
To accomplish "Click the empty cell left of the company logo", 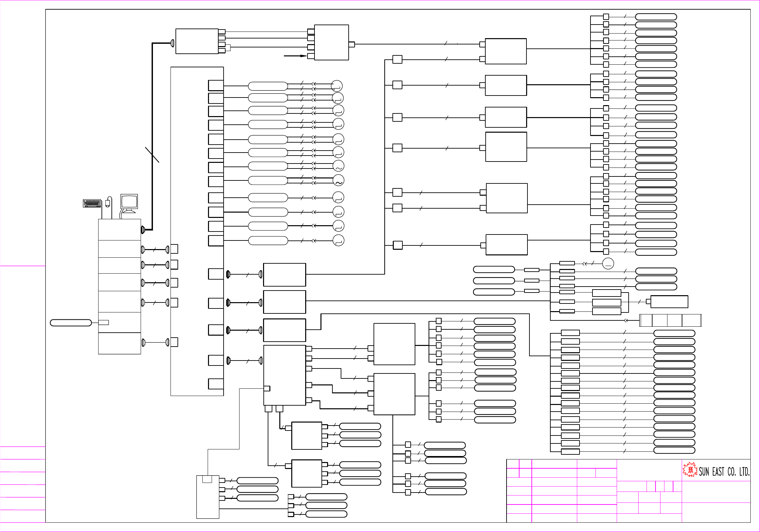I will click(x=649, y=470).
